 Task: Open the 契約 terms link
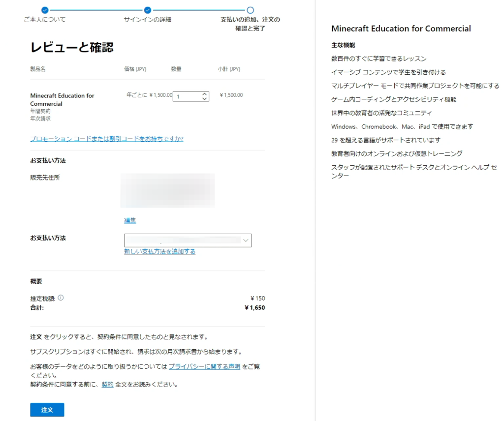click(x=107, y=384)
